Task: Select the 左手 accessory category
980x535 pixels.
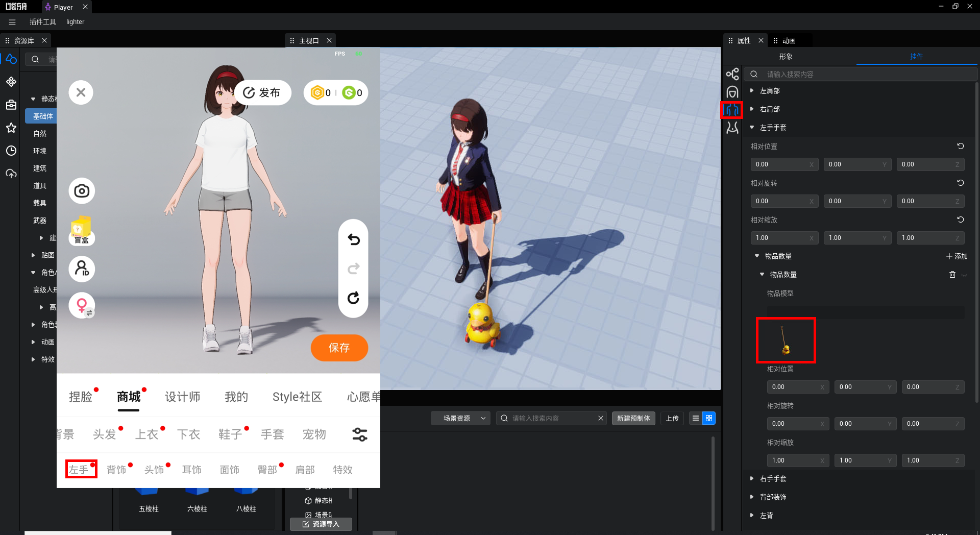Action: (79, 470)
